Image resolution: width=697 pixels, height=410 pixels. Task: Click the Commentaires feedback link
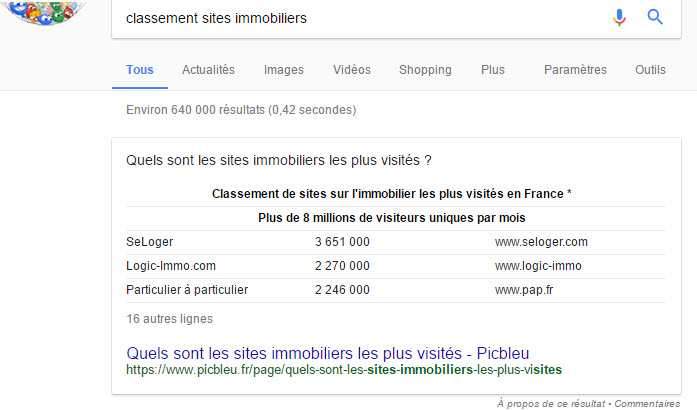(647, 404)
